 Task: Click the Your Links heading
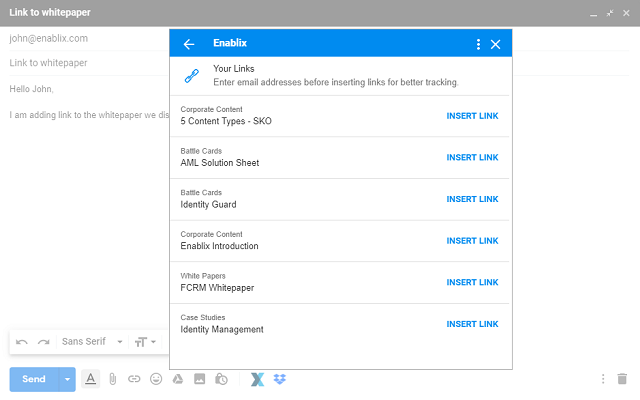[233, 69]
